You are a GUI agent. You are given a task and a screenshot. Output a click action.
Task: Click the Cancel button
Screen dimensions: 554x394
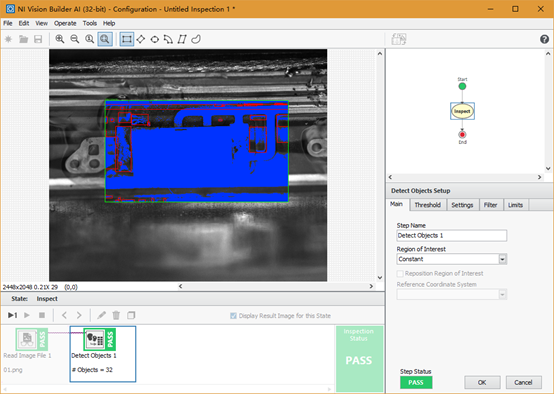(523, 382)
